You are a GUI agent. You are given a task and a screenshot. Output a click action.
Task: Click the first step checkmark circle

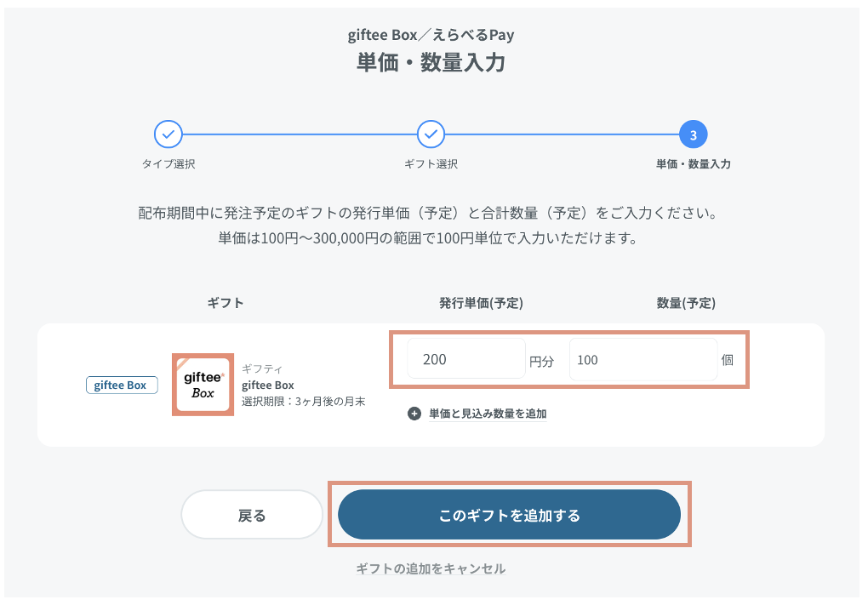pyautogui.click(x=168, y=134)
